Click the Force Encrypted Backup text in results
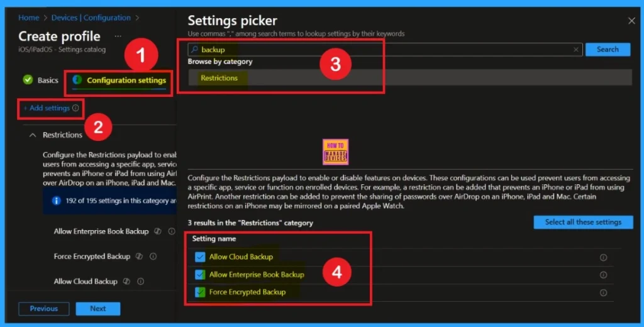 coord(247,292)
